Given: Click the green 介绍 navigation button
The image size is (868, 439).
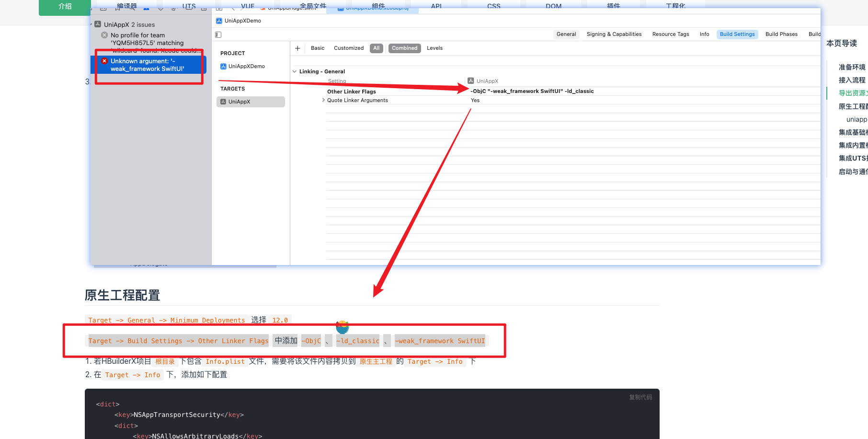Looking at the screenshot, I should click(x=65, y=7).
